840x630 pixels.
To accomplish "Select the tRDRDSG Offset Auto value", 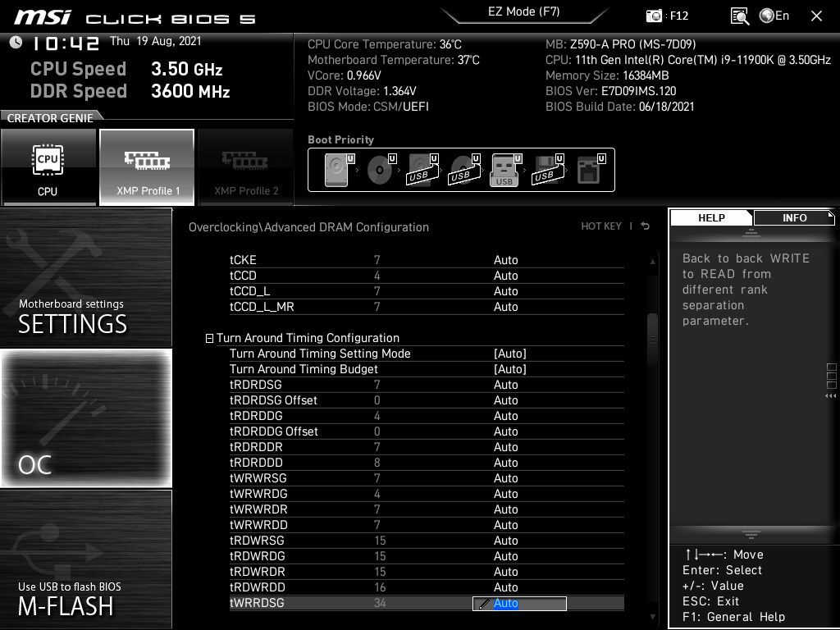I will point(505,400).
